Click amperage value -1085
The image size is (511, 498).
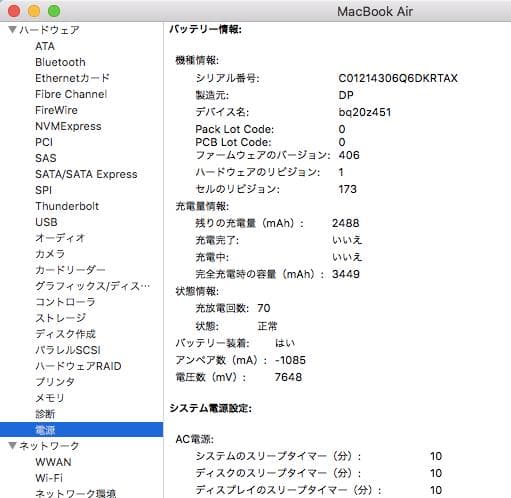[x=290, y=360]
